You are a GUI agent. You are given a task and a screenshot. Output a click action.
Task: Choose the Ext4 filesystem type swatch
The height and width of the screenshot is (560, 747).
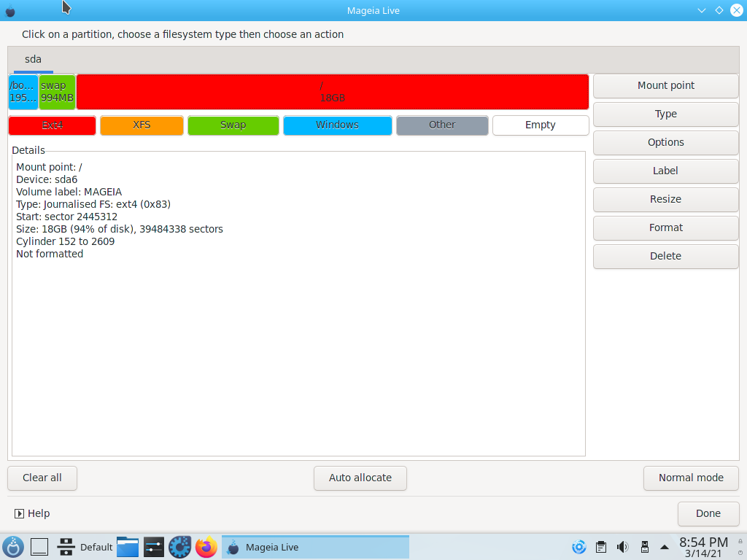tap(52, 125)
